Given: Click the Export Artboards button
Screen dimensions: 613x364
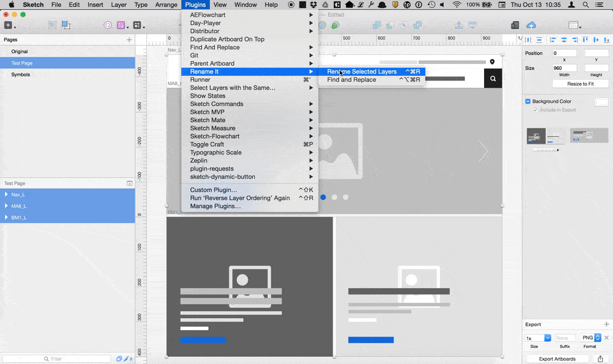Looking at the screenshot, I should coord(557,359).
